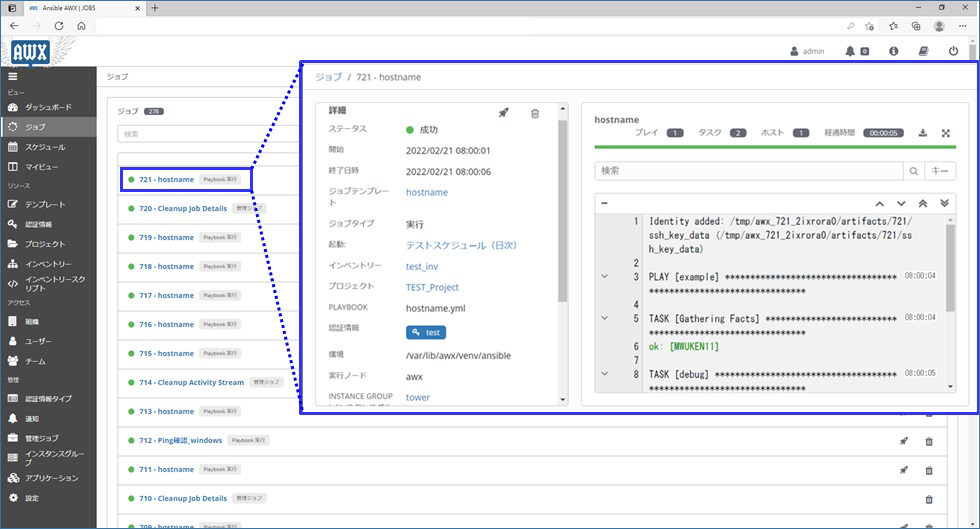Viewport: 980px width, 529px height.
Task: Go to bottom of job output
Action: coord(944,203)
